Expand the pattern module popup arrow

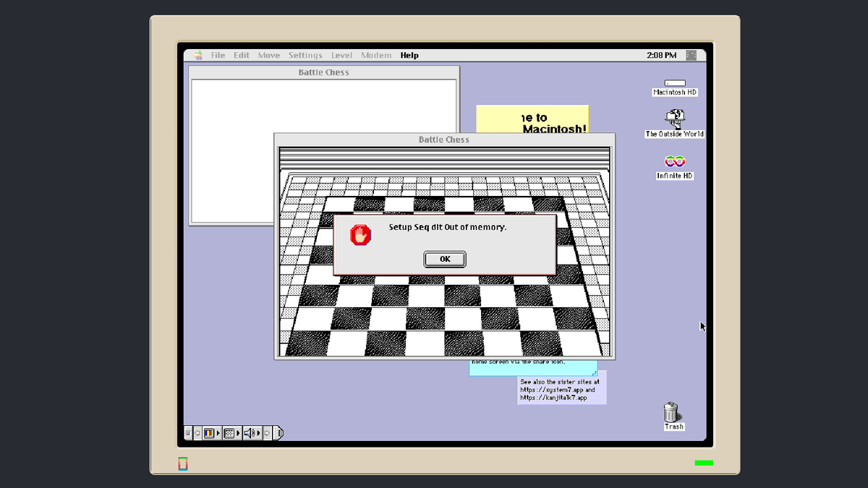click(238, 432)
